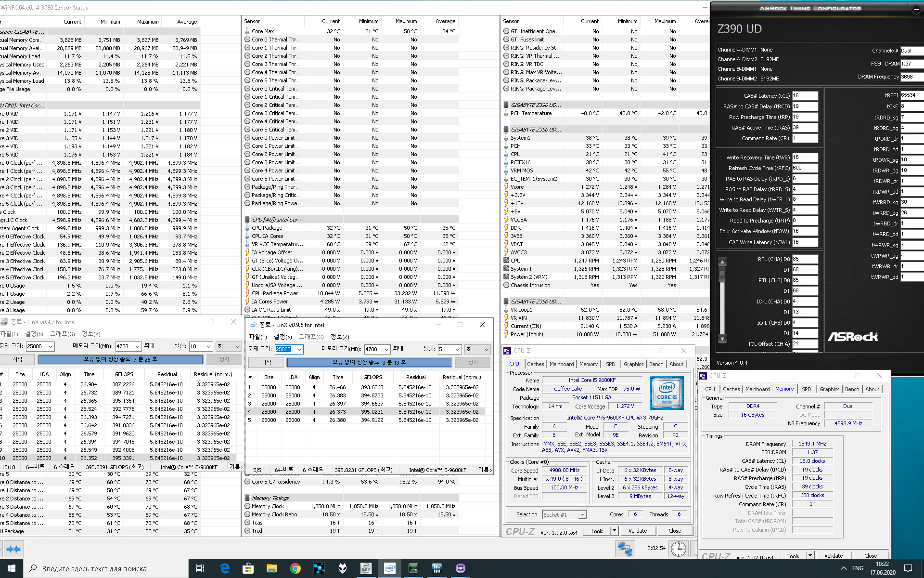Open the 파일(F) menu in LinX 0.9.6
The width and height of the screenshot is (924, 578).
(257, 337)
